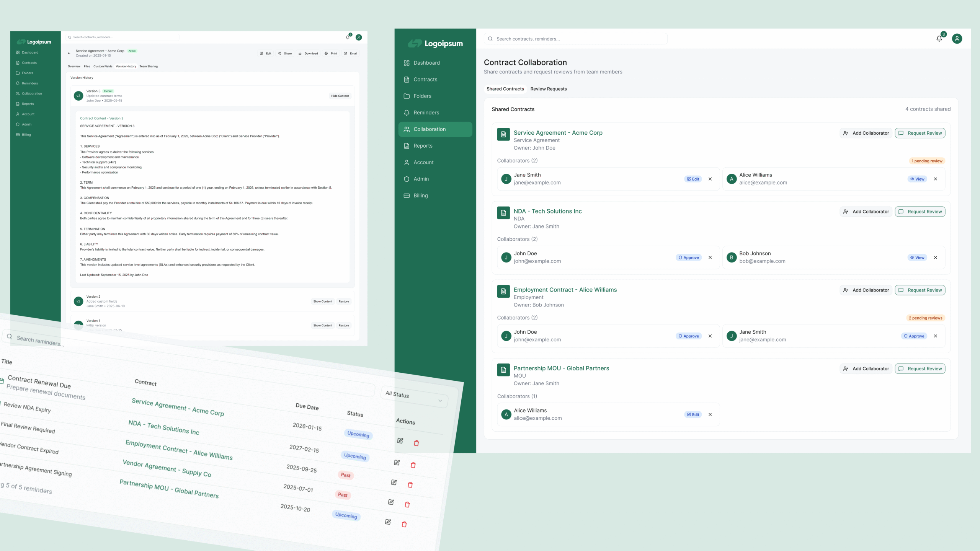This screenshot has width=980, height=551.
Task: Click Alice Williams' View permission badge
Action: (x=917, y=179)
